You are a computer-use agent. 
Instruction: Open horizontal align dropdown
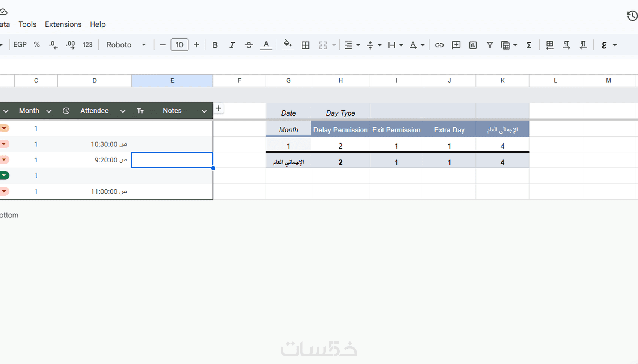point(352,45)
